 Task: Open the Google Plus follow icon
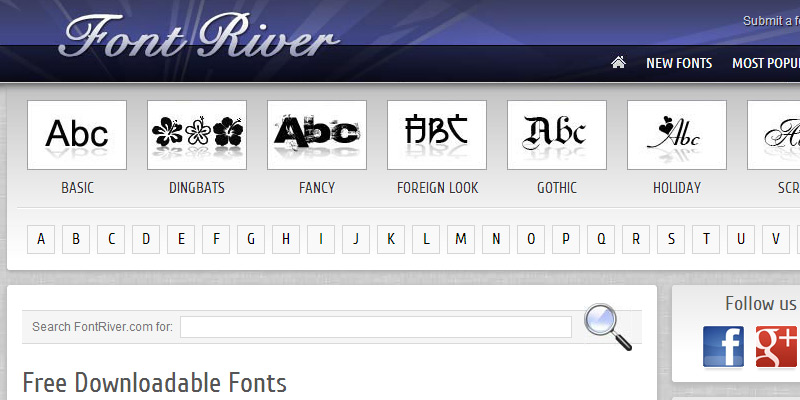(x=776, y=347)
